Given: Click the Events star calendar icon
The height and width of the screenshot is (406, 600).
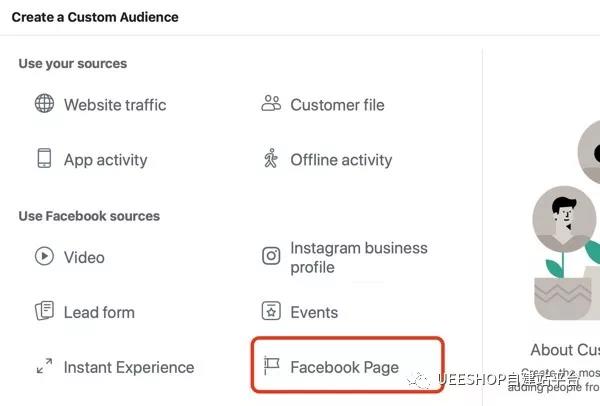Looking at the screenshot, I should click(x=271, y=312).
